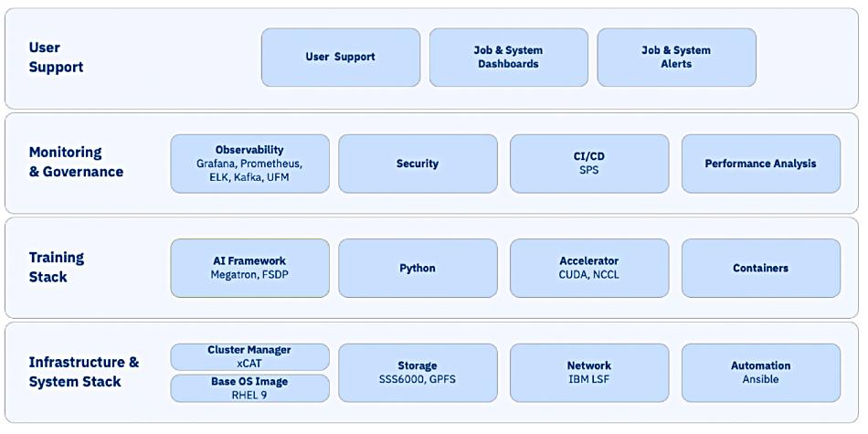Click the Job & System Alerts box
This screenshot has width=868, height=434.
tap(676, 58)
